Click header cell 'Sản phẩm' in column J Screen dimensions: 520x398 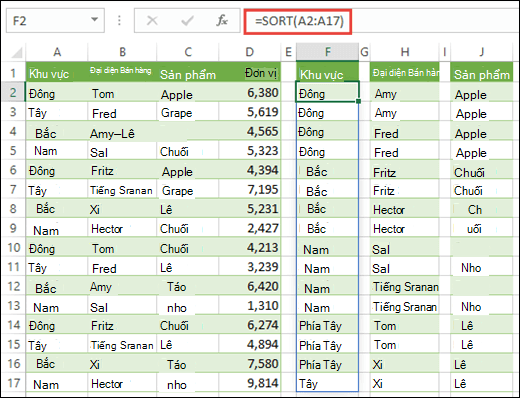click(x=481, y=72)
